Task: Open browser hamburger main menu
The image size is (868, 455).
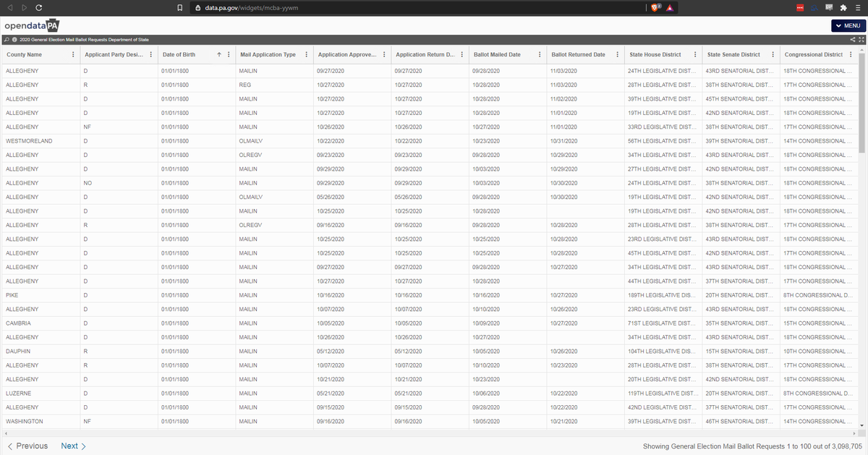Action: click(x=857, y=7)
